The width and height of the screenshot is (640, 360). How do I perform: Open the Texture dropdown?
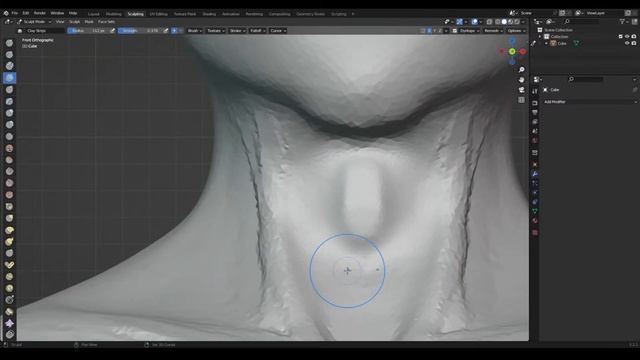click(216, 31)
